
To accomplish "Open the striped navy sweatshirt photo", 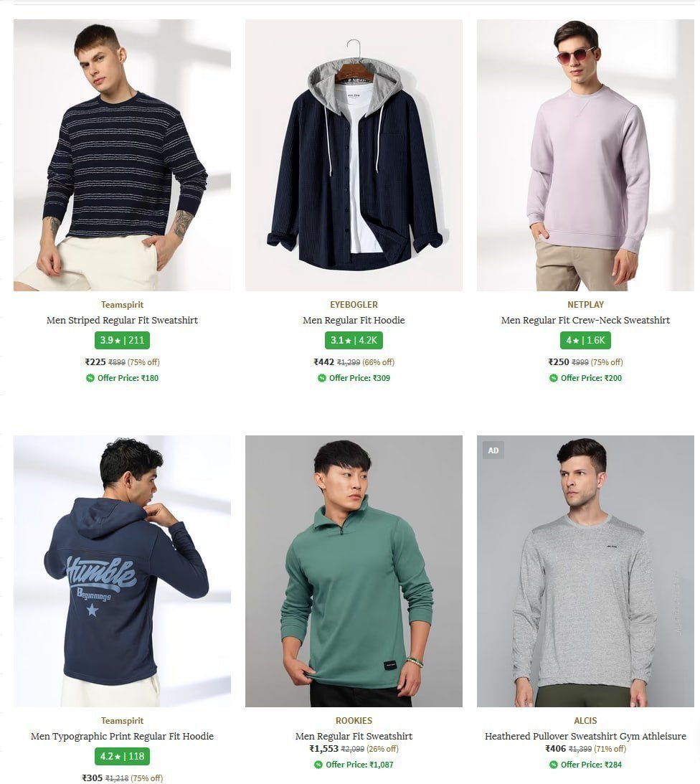I will click(122, 155).
